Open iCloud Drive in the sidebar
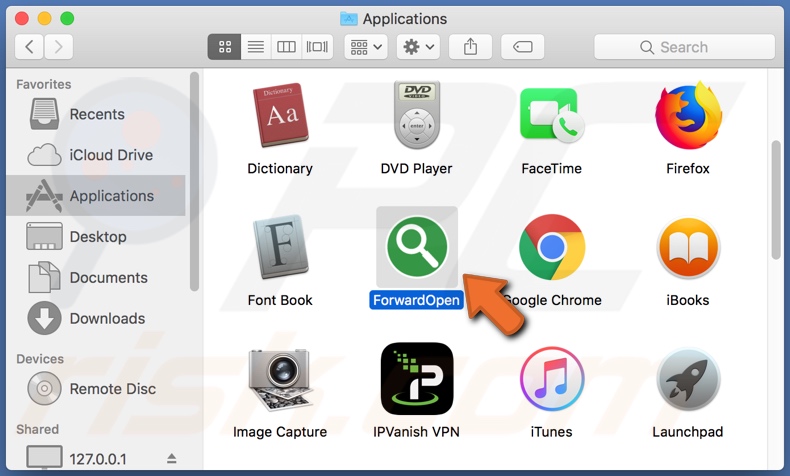The height and width of the screenshot is (476, 790). (96, 155)
